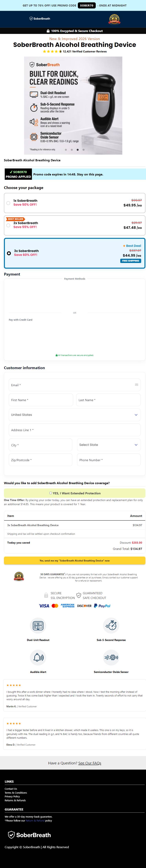Viewport: 146px width, 868px height.
Task: Click the PayPal payment logo
Action: coord(102,605)
